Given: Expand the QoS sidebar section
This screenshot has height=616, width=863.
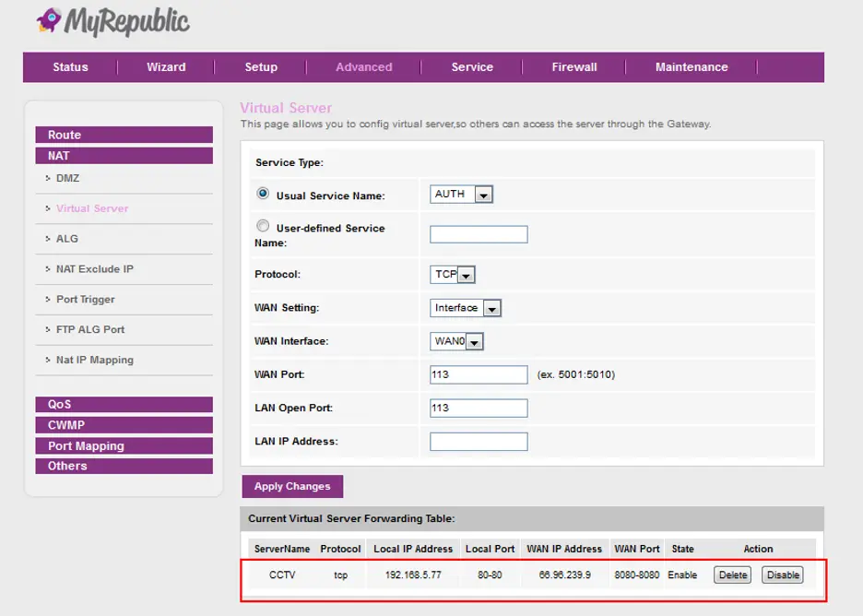Looking at the screenshot, I should 124,405.
